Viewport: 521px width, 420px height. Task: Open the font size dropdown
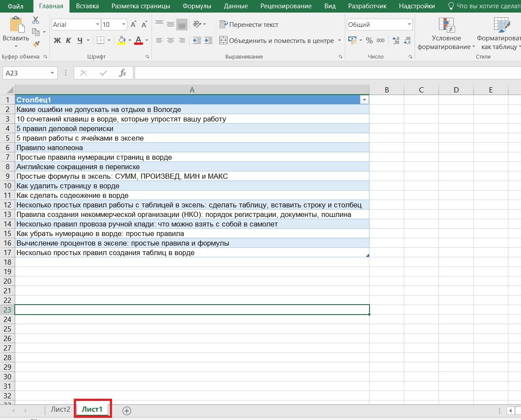tap(124, 25)
